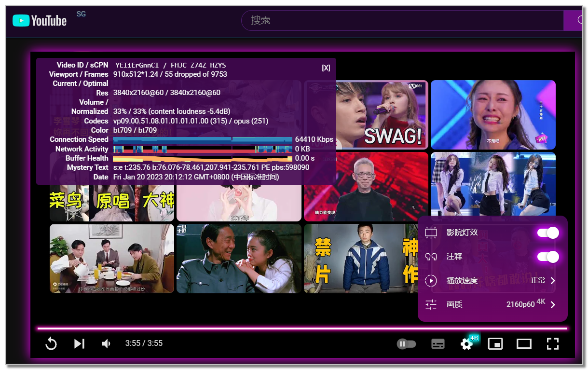The image size is (588, 370).
Task: Switch to theater mode
Action: [524, 344]
